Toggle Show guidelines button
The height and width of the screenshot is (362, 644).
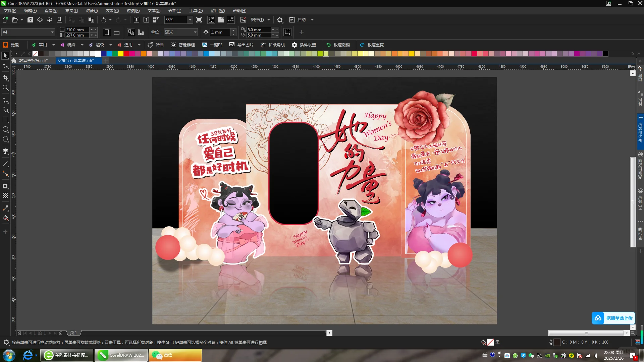click(231, 20)
